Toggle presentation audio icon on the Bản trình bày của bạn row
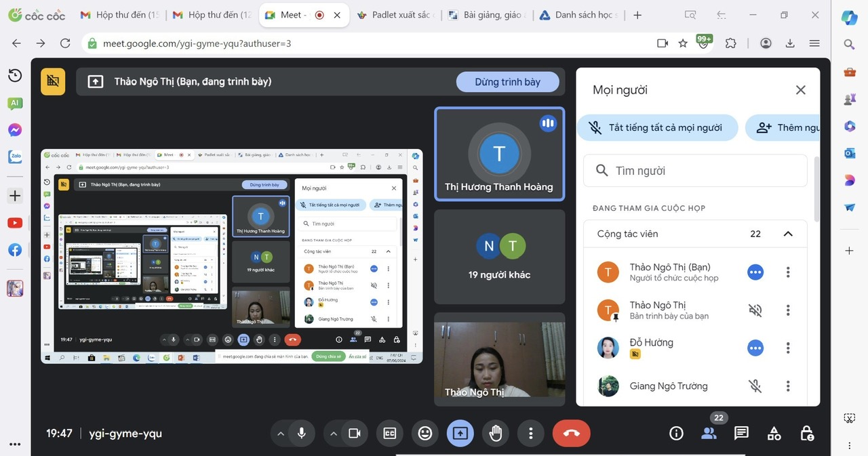 (755, 310)
